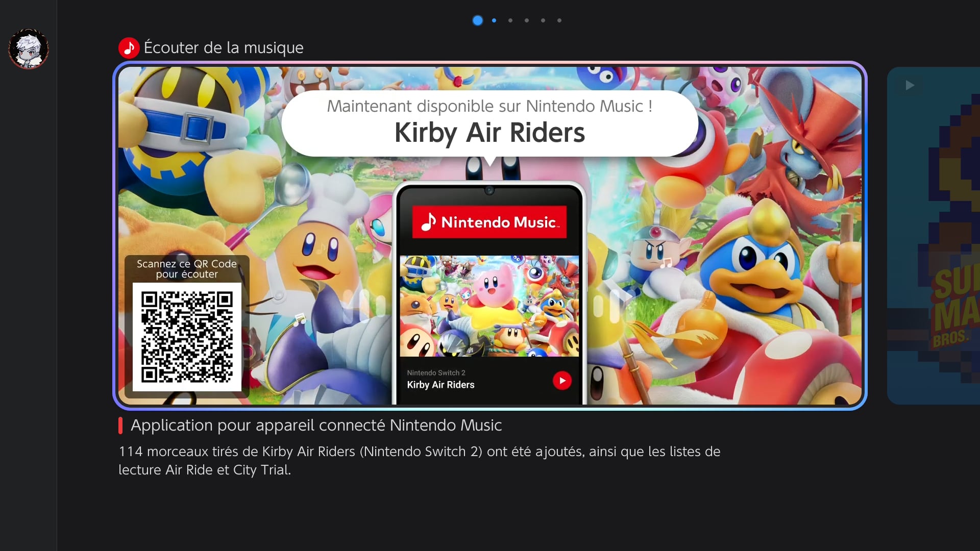This screenshot has width=980, height=551.
Task: Open the user profile avatar
Action: [x=29, y=49]
